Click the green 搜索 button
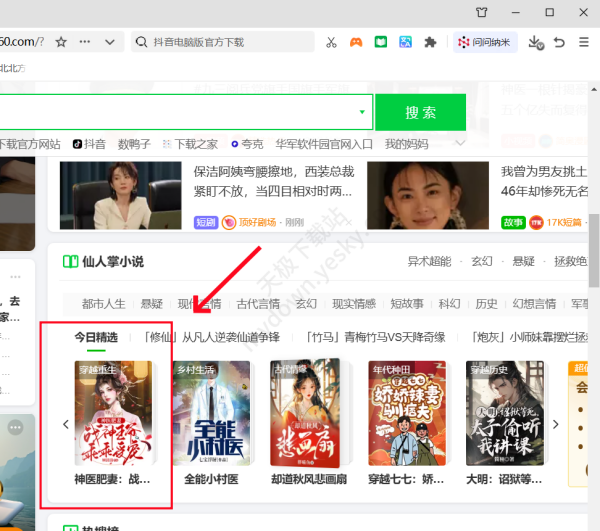Image resolution: width=600 pixels, height=531 pixels. pyautogui.click(x=421, y=112)
